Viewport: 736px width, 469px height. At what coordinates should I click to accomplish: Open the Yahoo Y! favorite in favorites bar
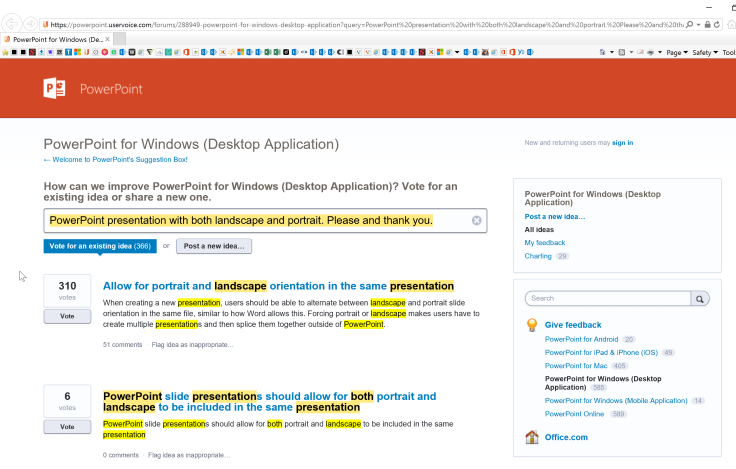coord(521,52)
